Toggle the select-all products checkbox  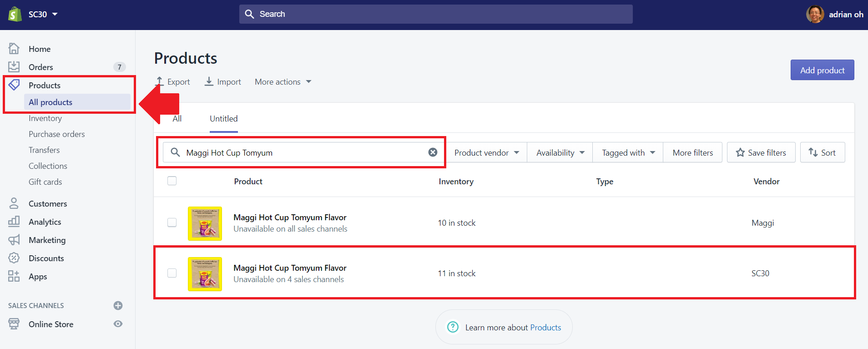[172, 181]
